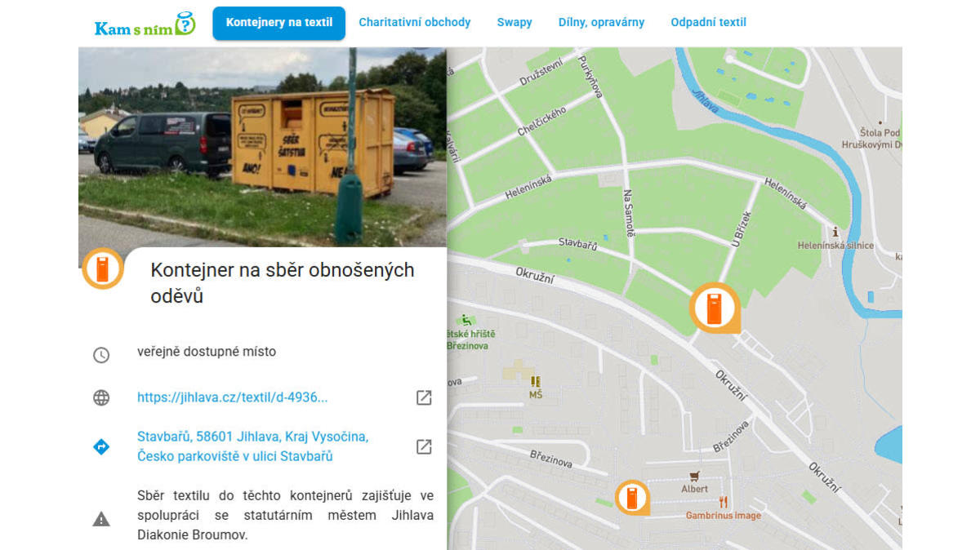Open Dílny, opravárny tab
The width and height of the screenshot is (980, 550).
tap(601, 23)
